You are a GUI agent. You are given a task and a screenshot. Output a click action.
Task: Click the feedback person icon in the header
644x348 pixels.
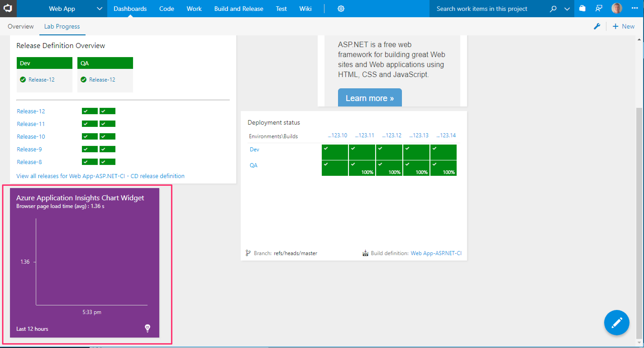(x=599, y=9)
